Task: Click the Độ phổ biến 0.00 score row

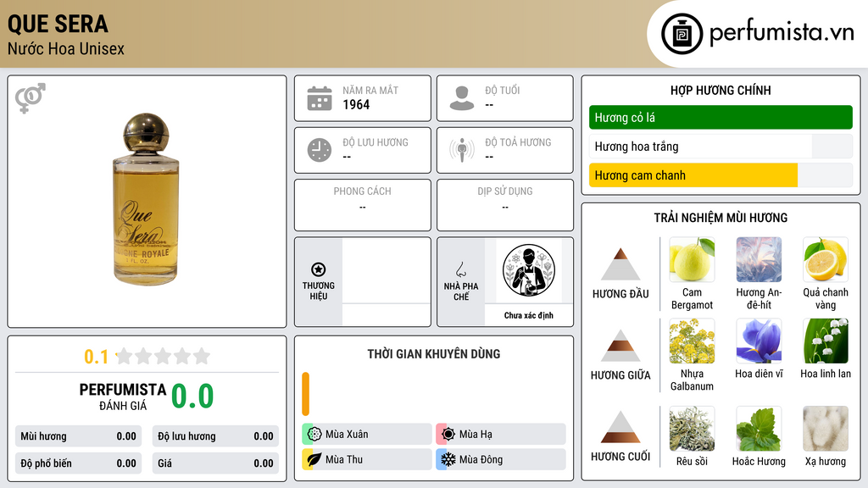Action: click(x=78, y=463)
